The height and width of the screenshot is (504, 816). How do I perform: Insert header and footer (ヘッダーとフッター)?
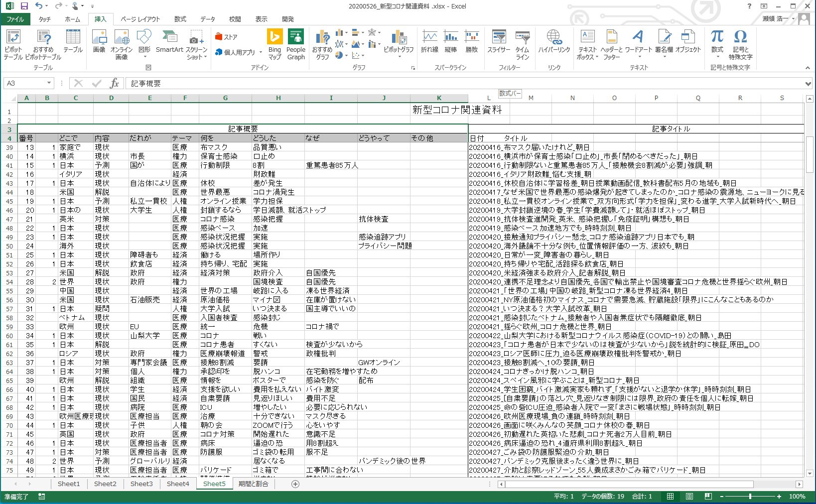(x=611, y=45)
